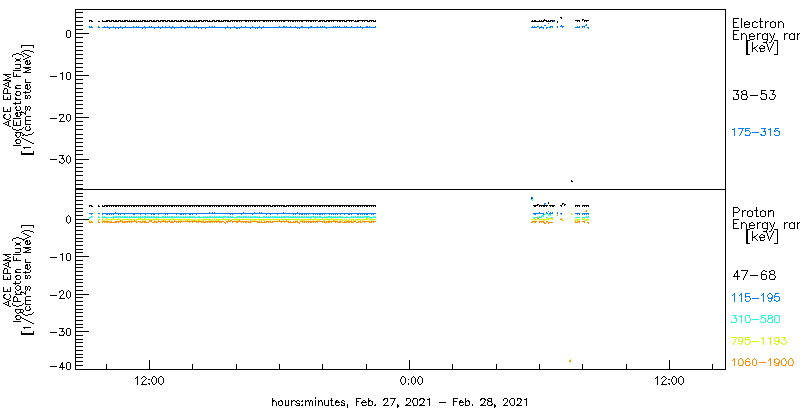Screen dimensions: 800x410
Task: Click the 795-1193 proton energy legend label
Action: (x=759, y=341)
